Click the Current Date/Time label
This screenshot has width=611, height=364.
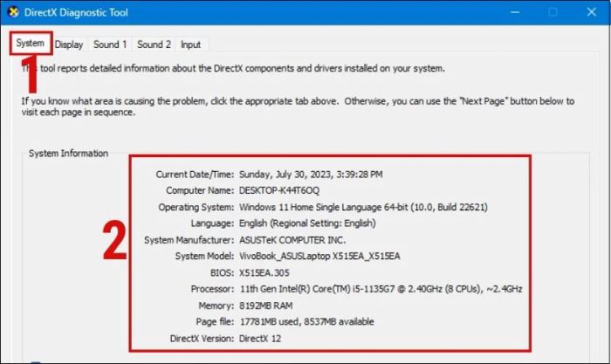[x=195, y=175]
